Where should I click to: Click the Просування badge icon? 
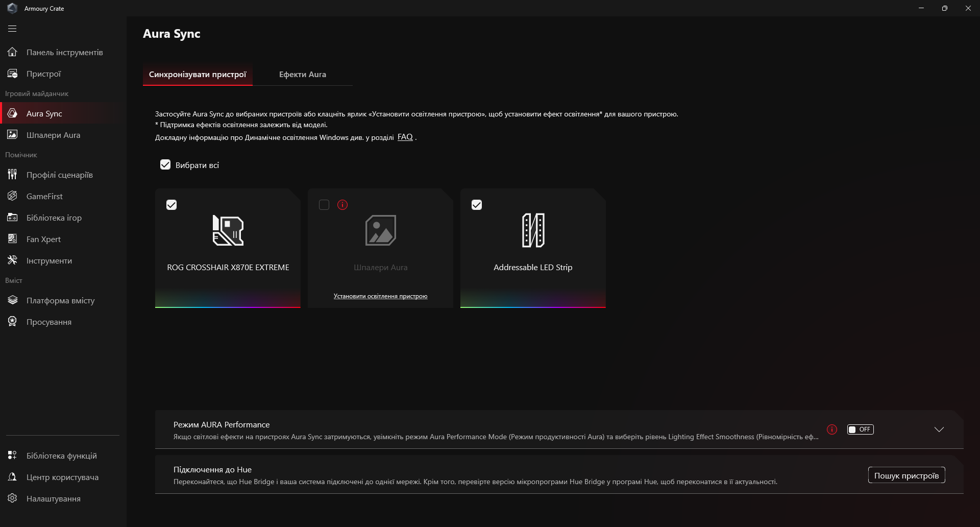click(12, 322)
